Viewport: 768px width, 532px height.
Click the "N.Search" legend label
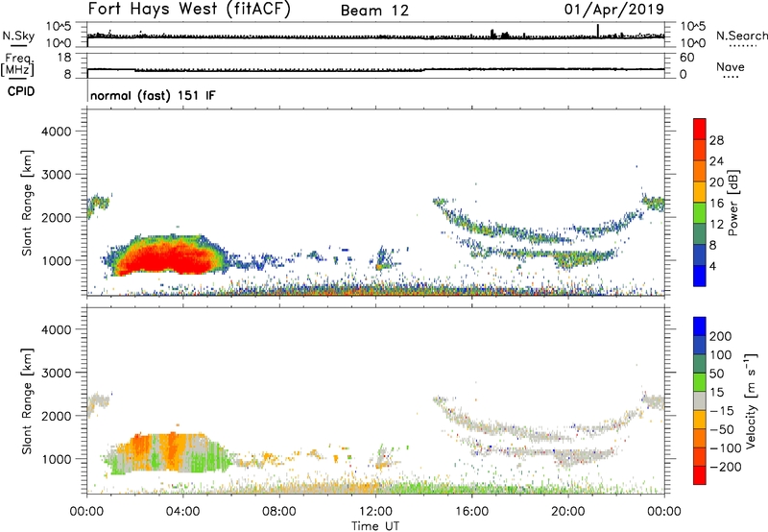(742, 36)
